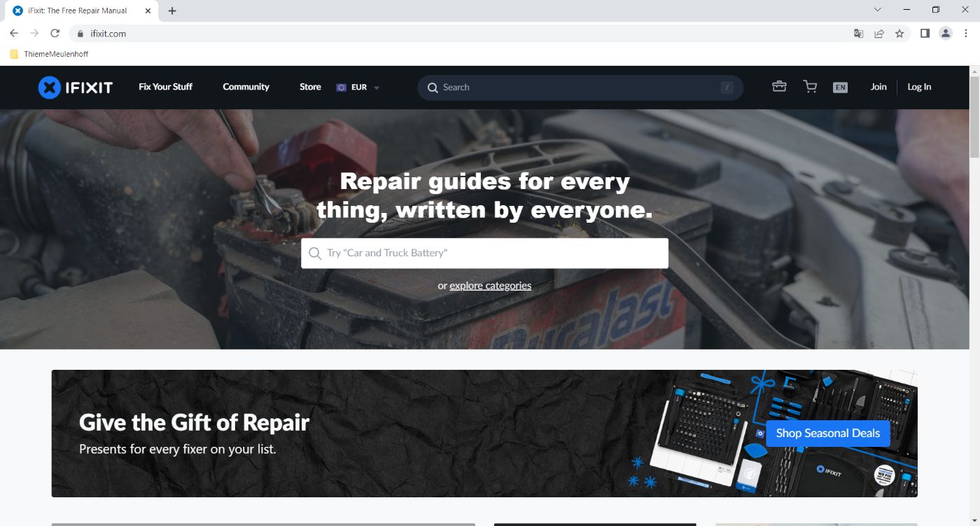Screen dimensions: 980x526
Task: Reload the page
Action: (x=55, y=34)
